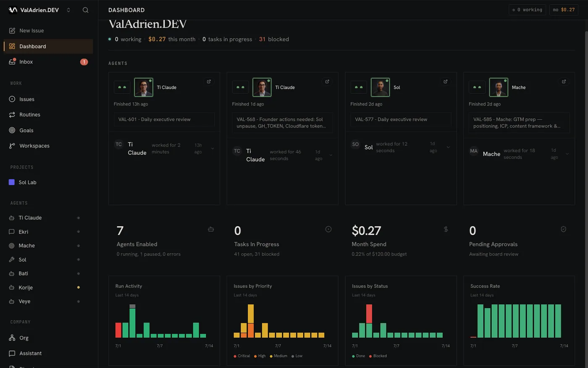The image size is (588, 368).
Task: Select the Sol Lab project
Action: click(x=48, y=183)
